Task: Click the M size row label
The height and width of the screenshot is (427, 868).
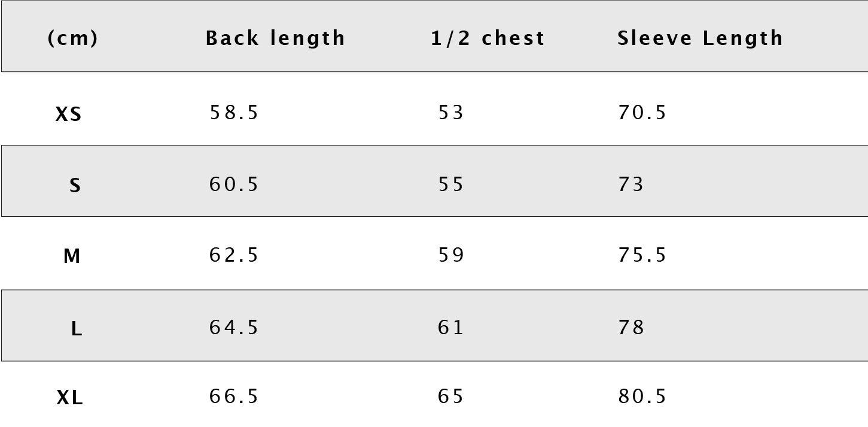Action: [72, 257]
